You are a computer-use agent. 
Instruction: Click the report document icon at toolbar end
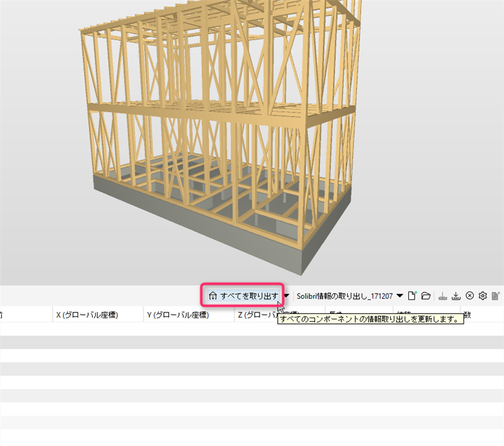click(496, 296)
